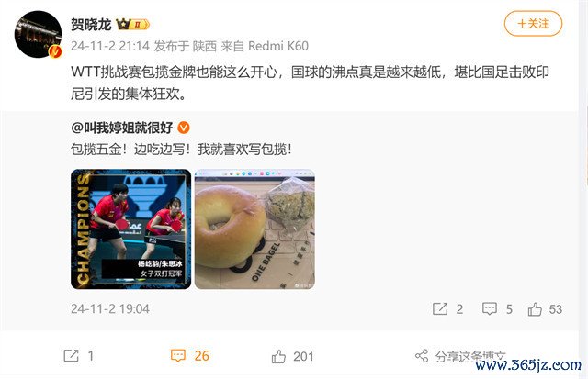Click the repost icon on quoted post

pyautogui.click(x=440, y=309)
